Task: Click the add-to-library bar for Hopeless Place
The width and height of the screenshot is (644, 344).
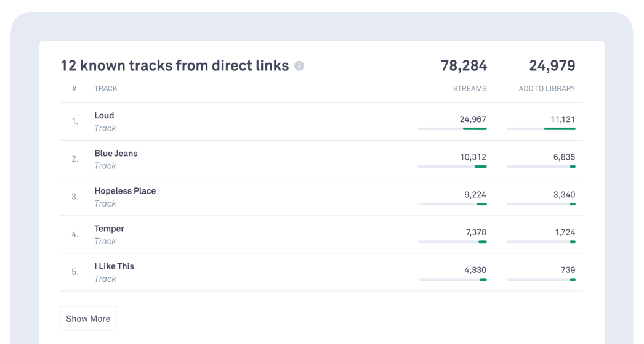Action: 541,204
